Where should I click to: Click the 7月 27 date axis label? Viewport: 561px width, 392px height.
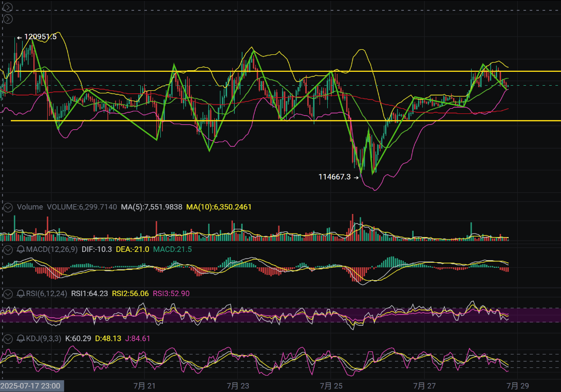click(x=424, y=386)
